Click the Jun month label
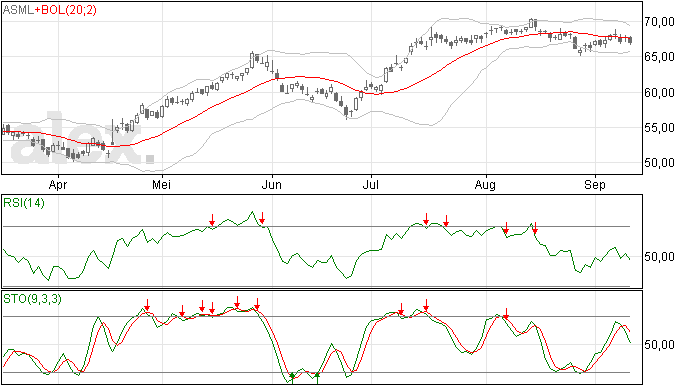This screenshot has width=690, height=387. [272, 185]
